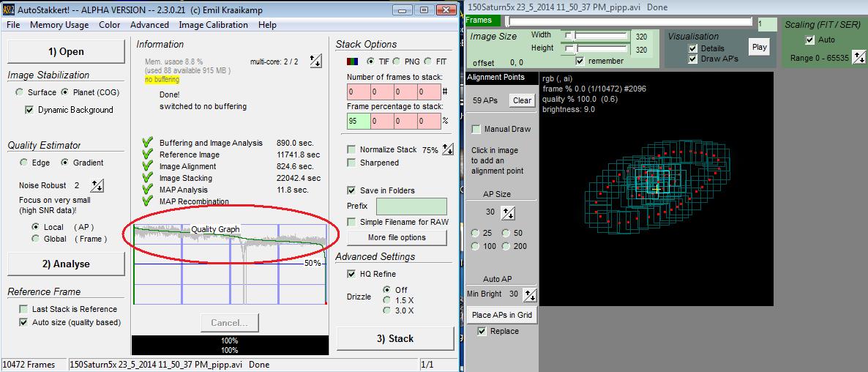
Task: Adjust the AP Size 30 stepper
Action: pos(508,212)
